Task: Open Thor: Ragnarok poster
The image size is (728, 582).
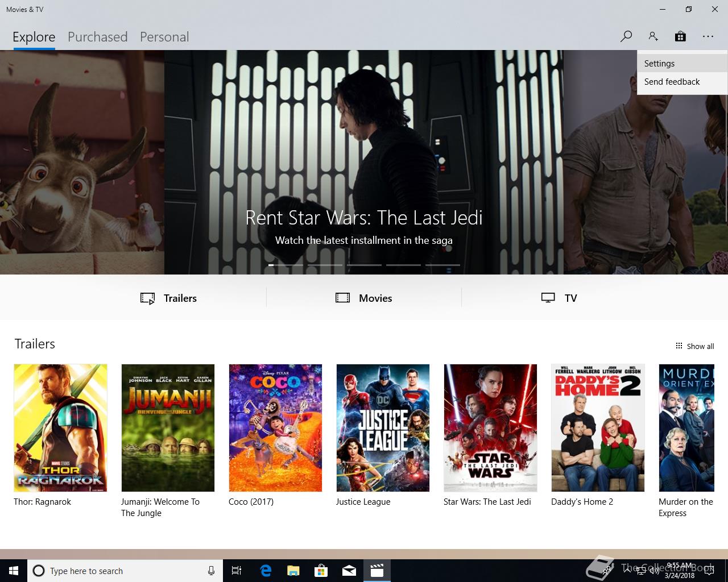Action: pyautogui.click(x=60, y=428)
